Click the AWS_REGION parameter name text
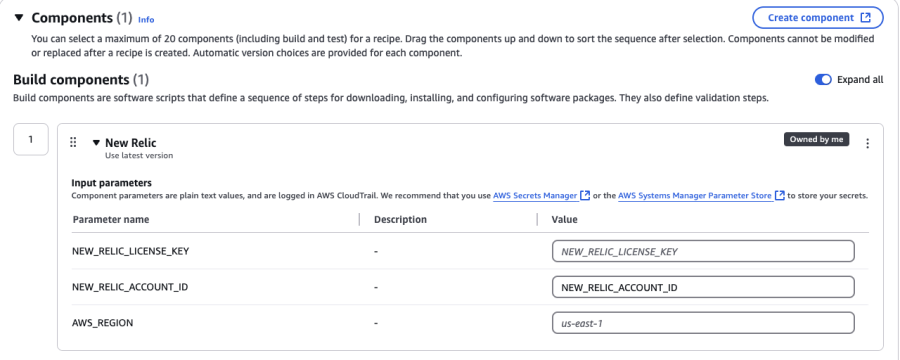The width and height of the screenshot is (900, 360). click(103, 323)
